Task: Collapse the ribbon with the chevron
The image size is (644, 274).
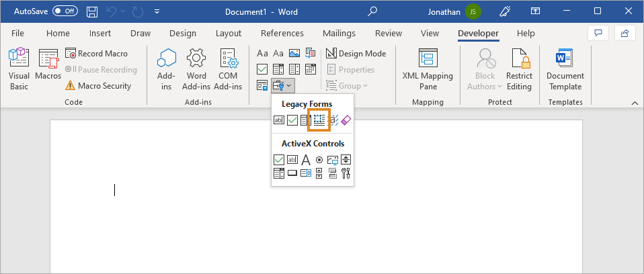Action: 635,103
